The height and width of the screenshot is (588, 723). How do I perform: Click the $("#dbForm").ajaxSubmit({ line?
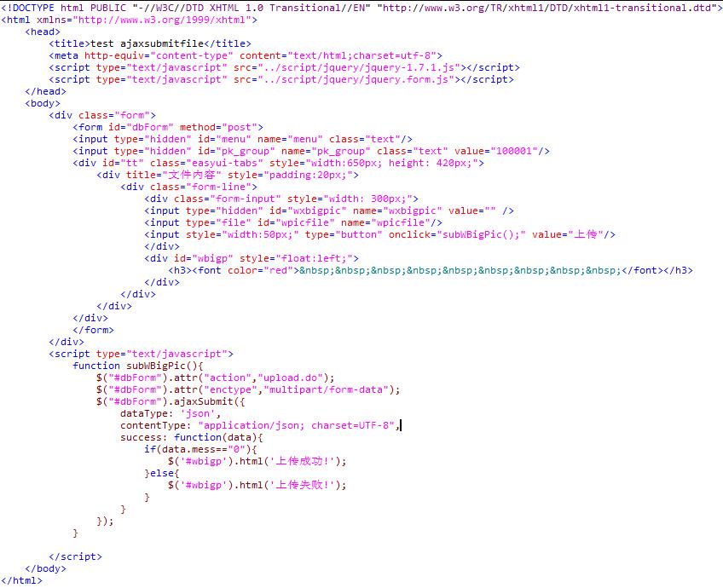tap(171, 402)
